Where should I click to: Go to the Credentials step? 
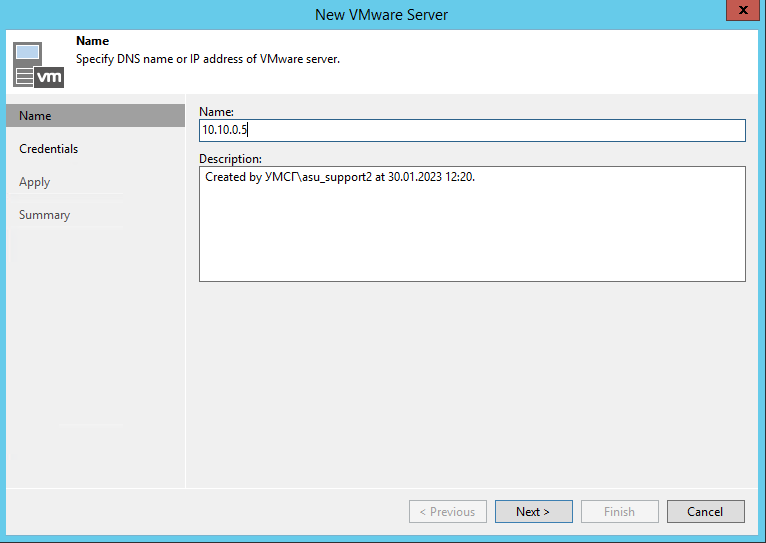coord(48,149)
